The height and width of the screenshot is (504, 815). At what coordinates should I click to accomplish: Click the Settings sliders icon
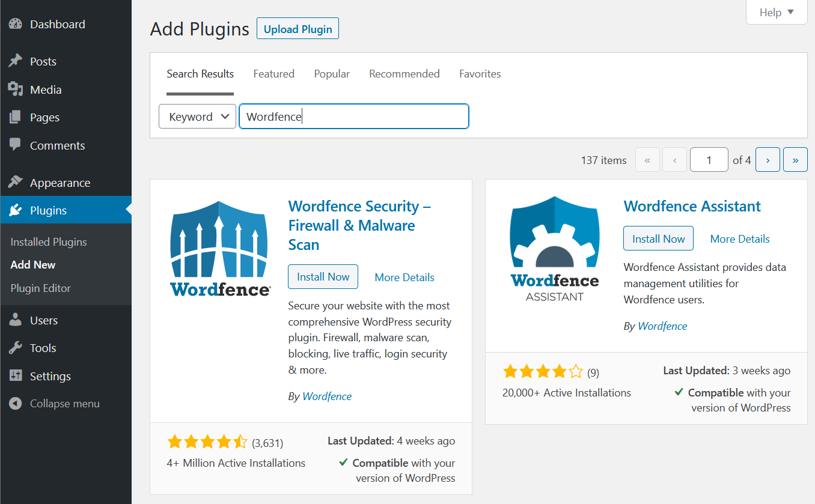point(16,376)
